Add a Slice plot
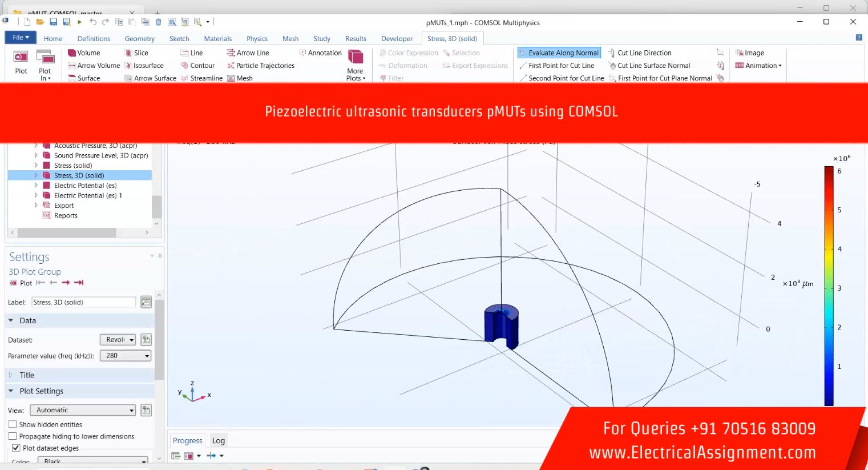This screenshot has height=470, width=868. click(x=136, y=53)
